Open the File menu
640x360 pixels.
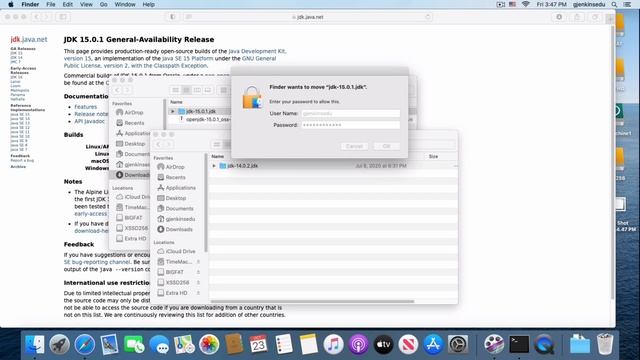[51, 4]
